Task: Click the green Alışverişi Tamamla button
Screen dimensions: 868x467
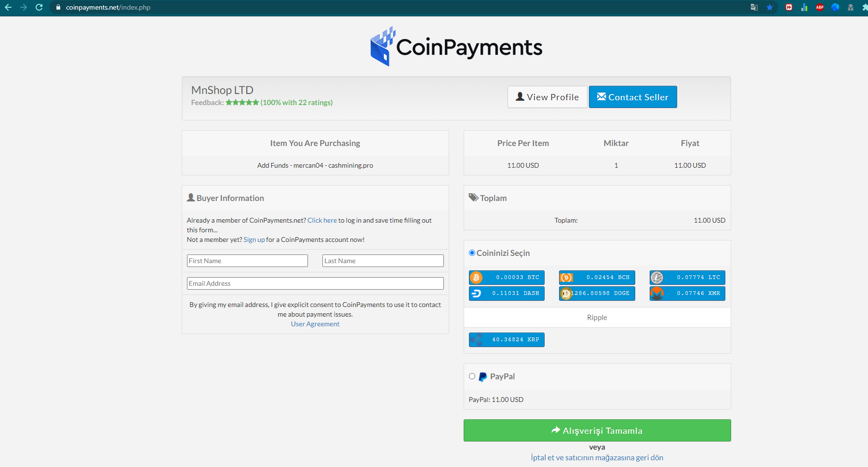Action: pyautogui.click(x=597, y=430)
